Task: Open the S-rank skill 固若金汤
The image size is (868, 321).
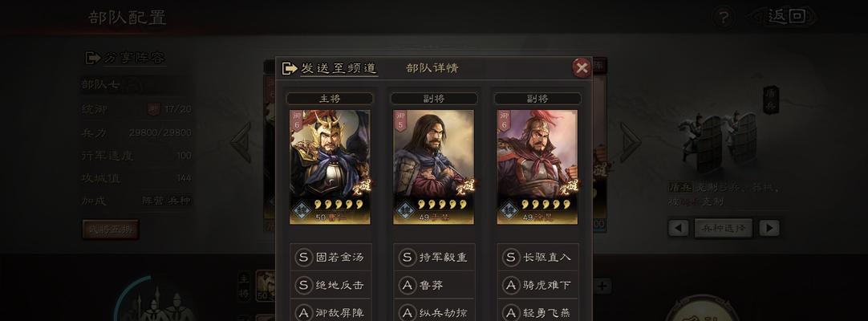Action: coord(331,258)
